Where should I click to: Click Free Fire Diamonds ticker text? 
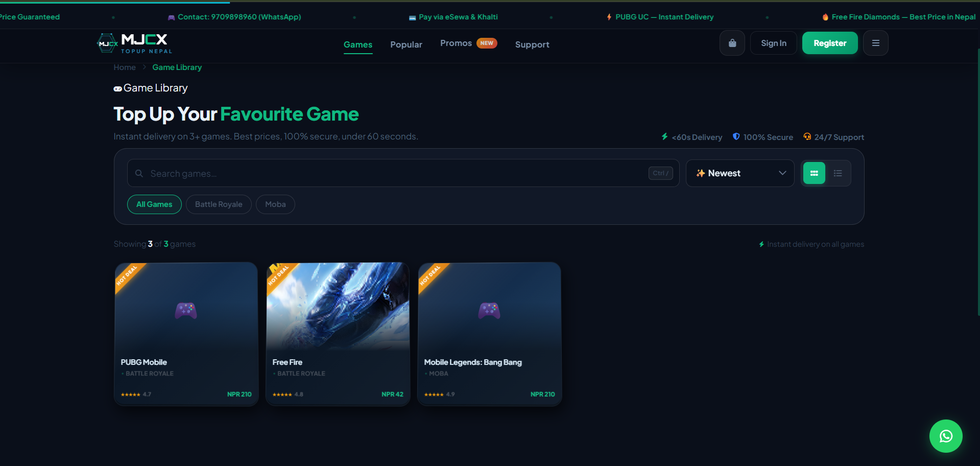tap(903, 17)
